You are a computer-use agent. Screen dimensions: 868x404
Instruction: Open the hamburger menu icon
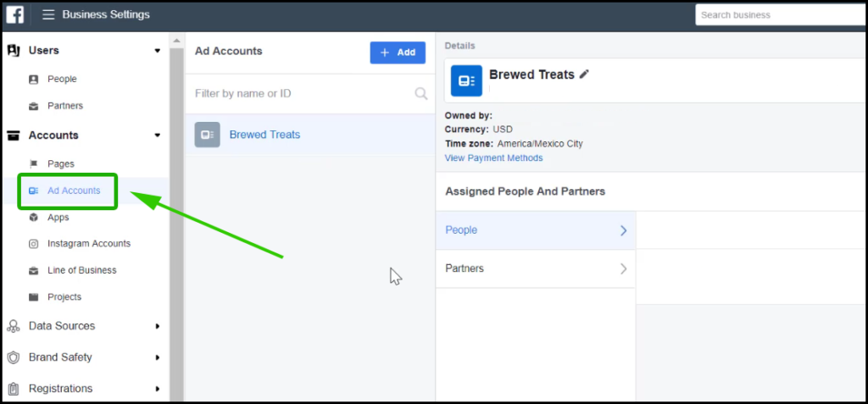tap(48, 15)
